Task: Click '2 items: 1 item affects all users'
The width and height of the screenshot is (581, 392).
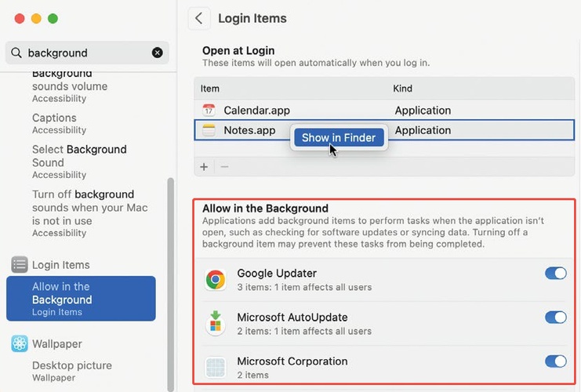Action: click(x=304, y=331)
